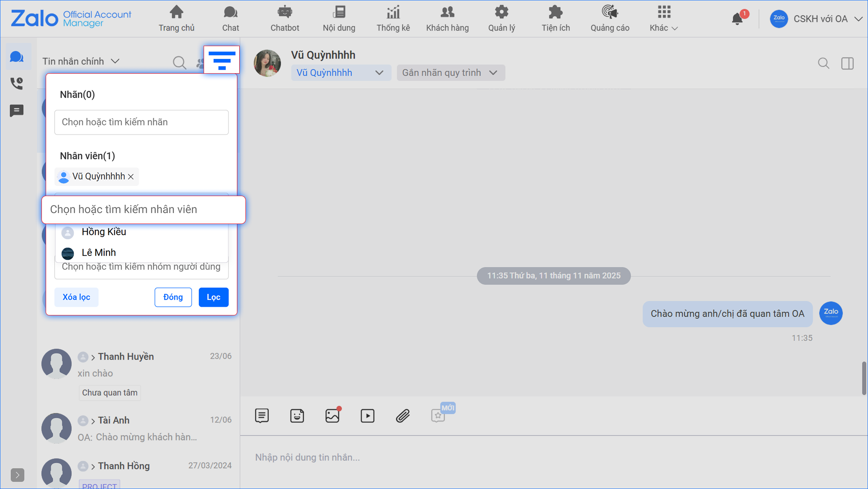Viewport: 868px width, 489px height.
Task: Open the Khách hàng menu
Action: pos(447,19)
